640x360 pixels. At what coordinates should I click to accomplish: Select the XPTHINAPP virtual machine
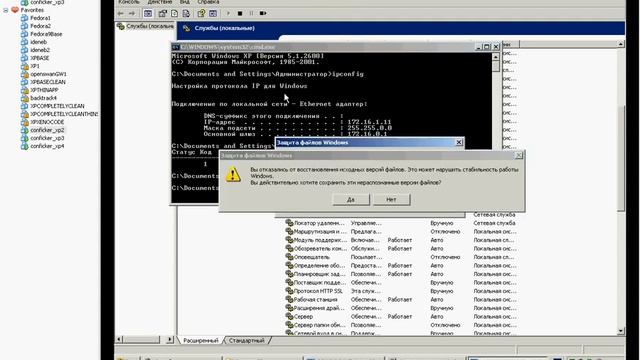(x=44, y=90)
